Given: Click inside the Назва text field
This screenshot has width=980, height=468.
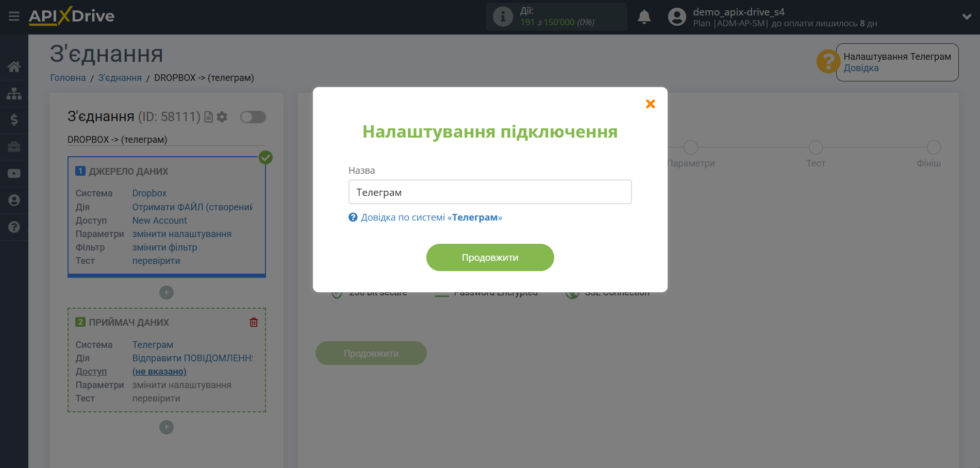Looking at the screenshot, I should 489,192.
